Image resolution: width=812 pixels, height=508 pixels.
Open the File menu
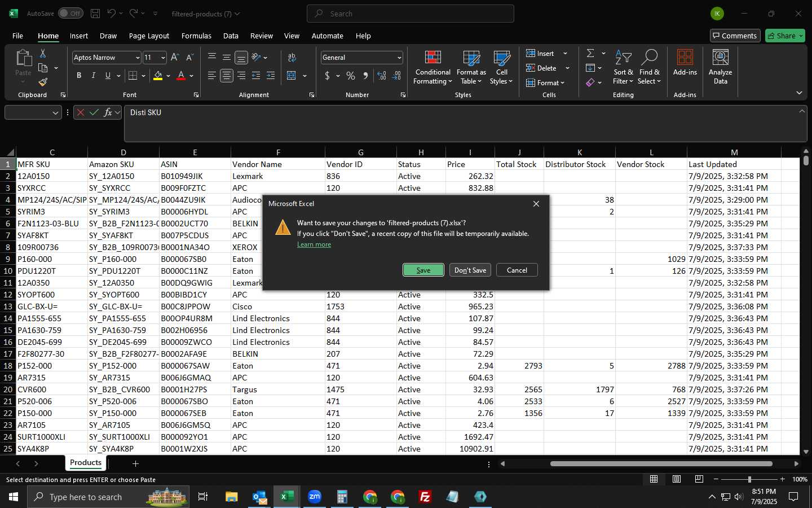17,36
